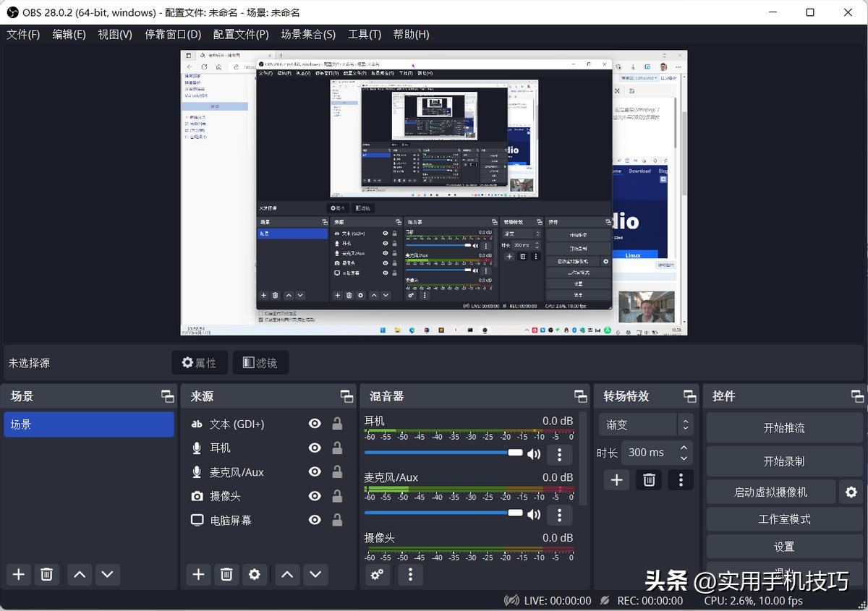This screenshot has width=868, height=611.
Task: Increase the transition 时长 duration value
Action: click(684, 448)
